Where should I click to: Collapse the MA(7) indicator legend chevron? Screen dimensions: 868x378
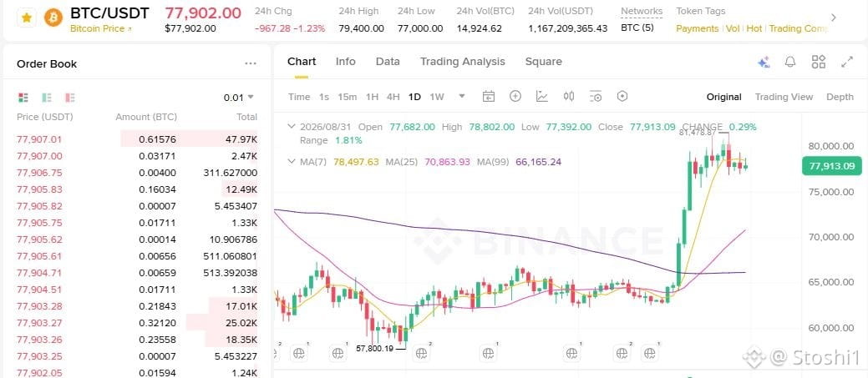pyautogui.click(x=292, y=161)
